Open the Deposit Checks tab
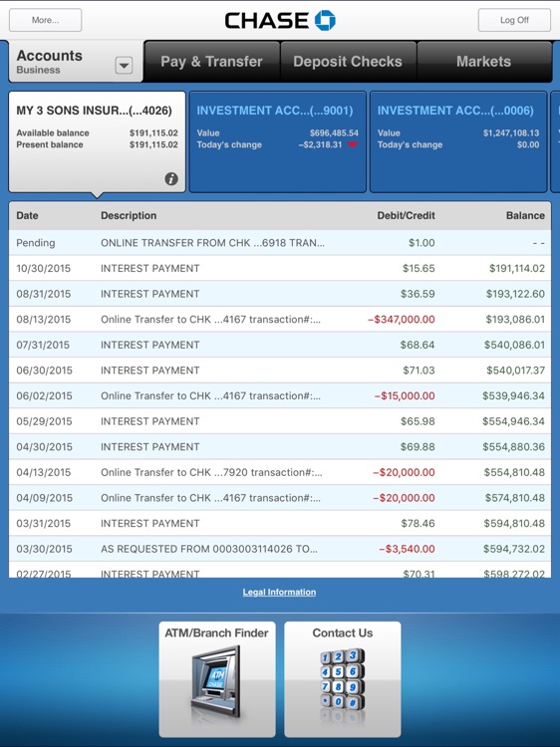Screen dimensions: 560x747 (x=348, y=62)
